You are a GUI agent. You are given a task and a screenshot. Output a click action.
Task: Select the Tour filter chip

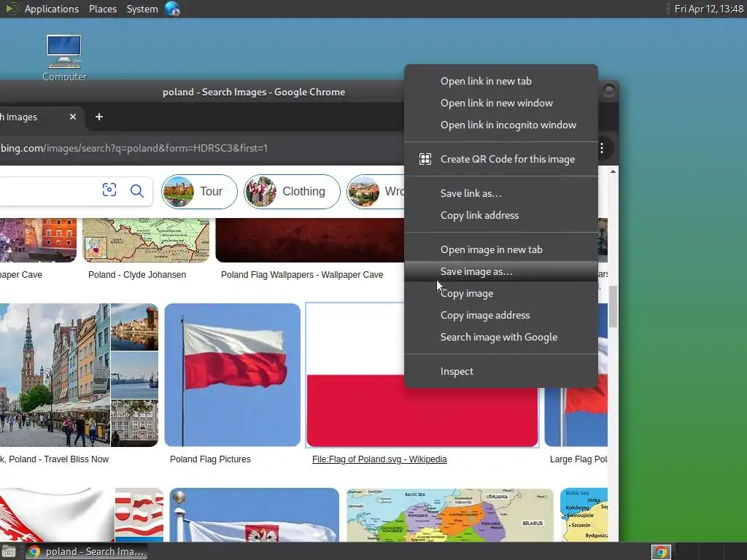[199, 192]
